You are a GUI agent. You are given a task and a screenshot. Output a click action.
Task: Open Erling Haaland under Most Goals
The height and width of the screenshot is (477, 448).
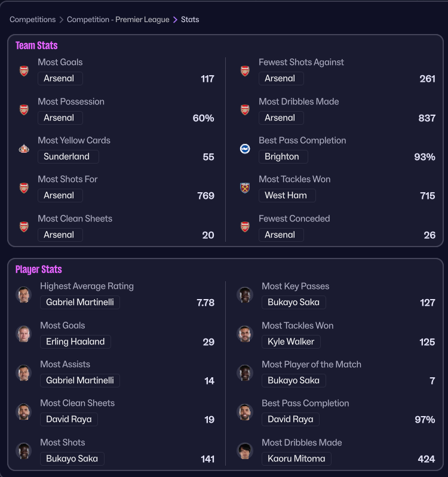tap(75, 341)
